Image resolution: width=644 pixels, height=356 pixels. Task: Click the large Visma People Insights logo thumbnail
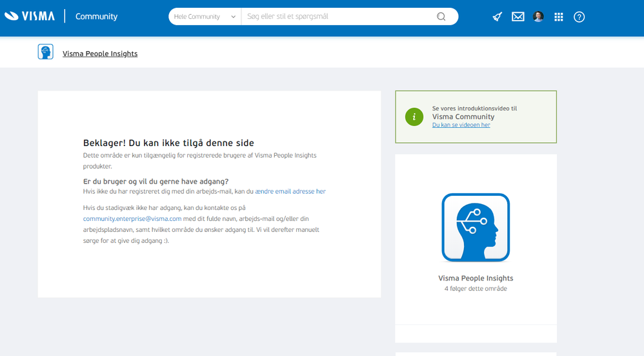coord(476,227)
